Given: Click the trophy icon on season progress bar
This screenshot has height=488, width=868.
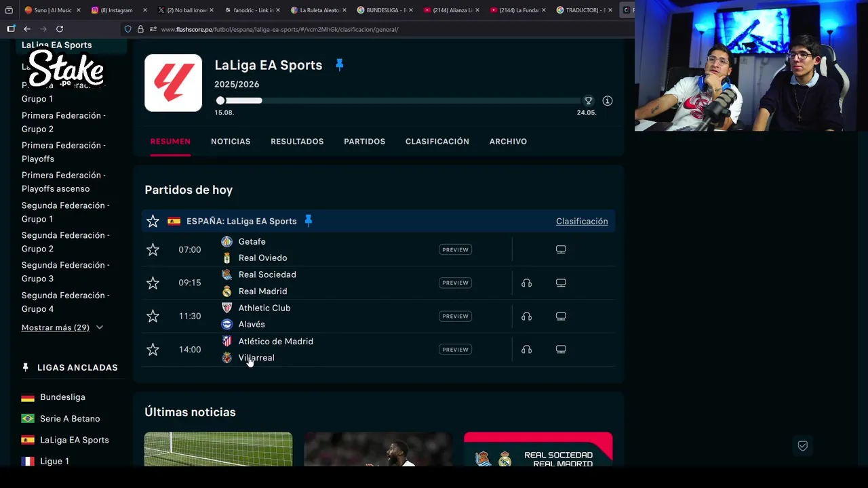Looking at the screenshot, I should coord(589,100).
